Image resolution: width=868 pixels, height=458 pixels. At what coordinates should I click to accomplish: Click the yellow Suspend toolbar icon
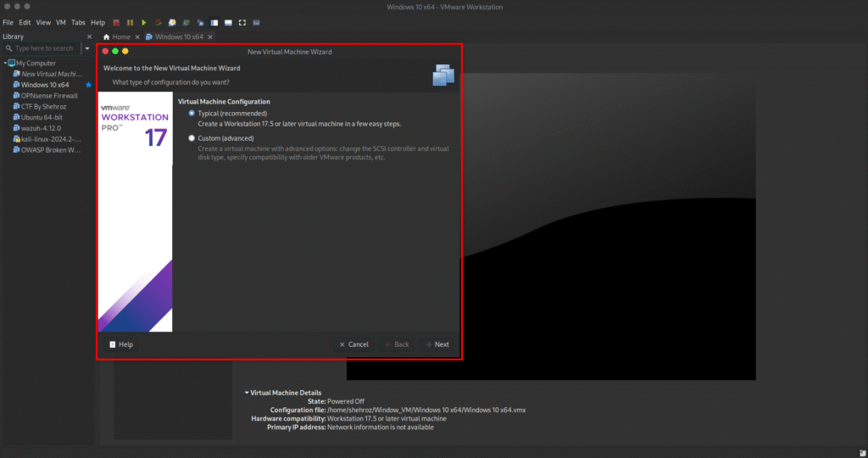(x=130, y=23)
